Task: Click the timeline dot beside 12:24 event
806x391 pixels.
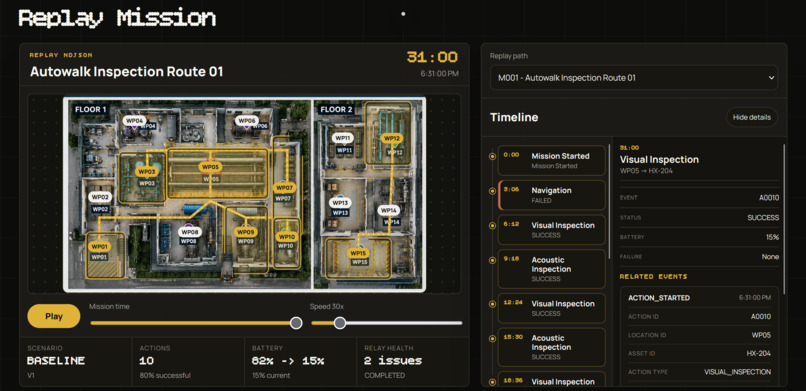Action: 492,304
